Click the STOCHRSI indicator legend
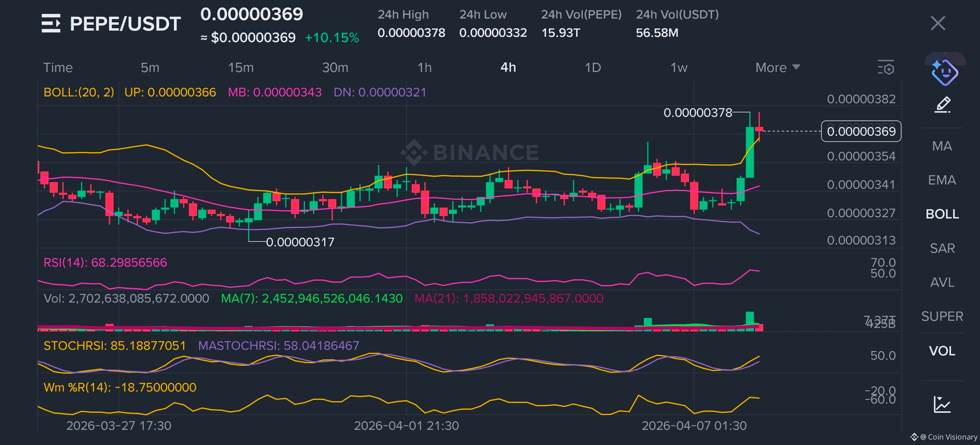 point(114,345)
